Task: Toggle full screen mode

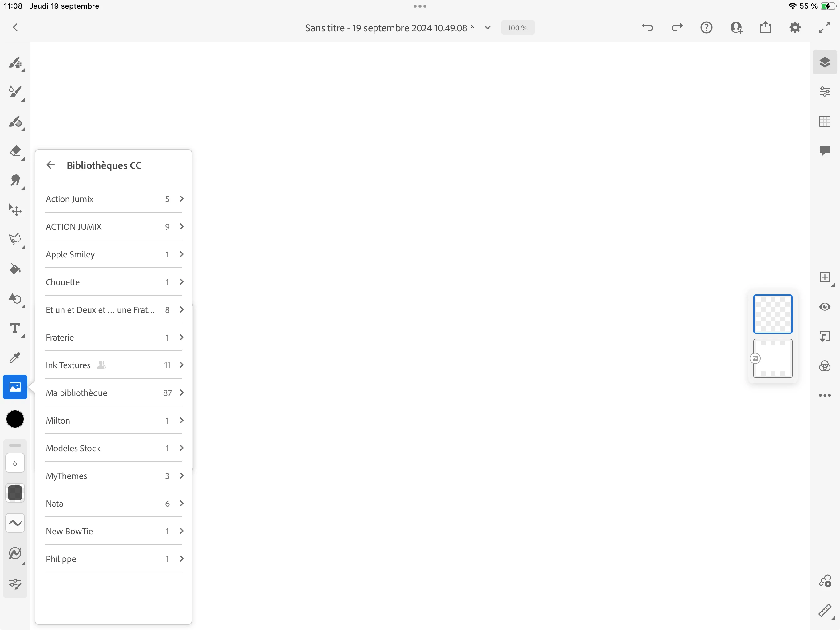Action: (x=824, y=27)
